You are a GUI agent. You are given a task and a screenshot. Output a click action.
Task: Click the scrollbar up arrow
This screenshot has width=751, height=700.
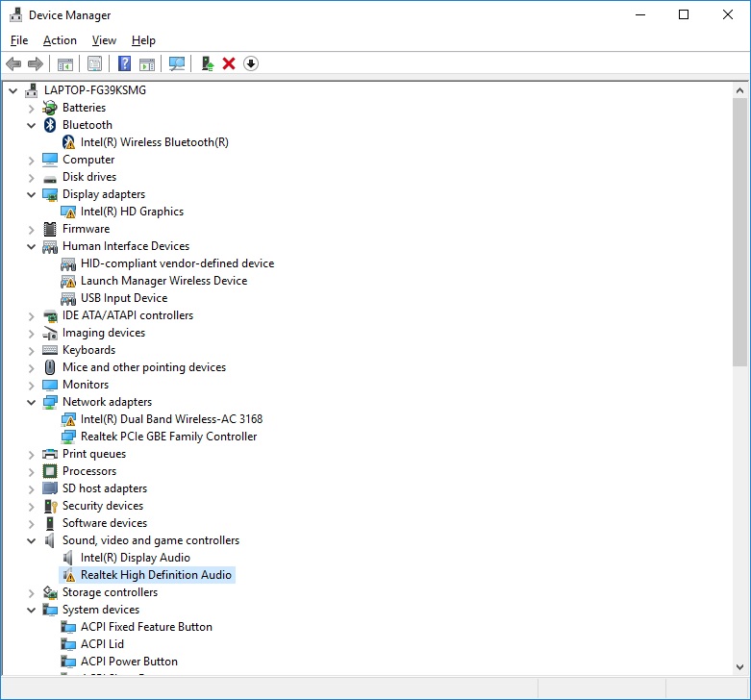(x=739, y=90)
